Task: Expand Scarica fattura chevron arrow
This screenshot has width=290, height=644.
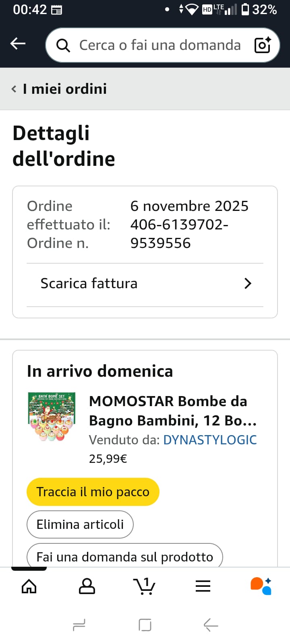Action: tap(248, 284)
